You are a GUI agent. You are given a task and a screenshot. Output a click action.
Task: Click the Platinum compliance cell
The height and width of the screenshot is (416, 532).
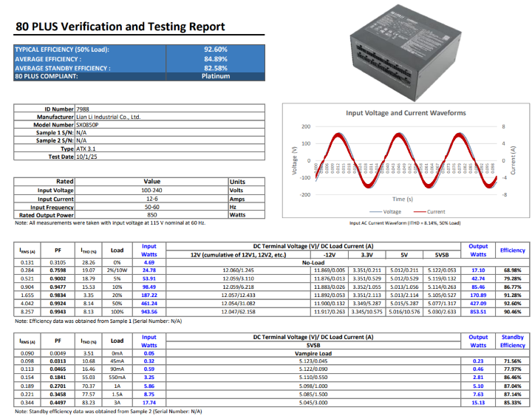coord(216,76)
